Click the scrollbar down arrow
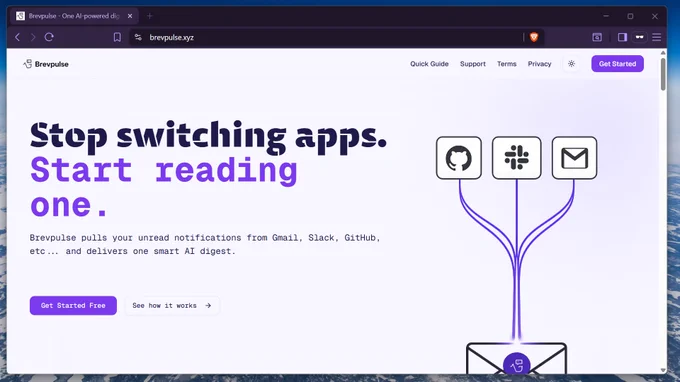Image resolution: width=680 pixels, height=382 pixels. (x=663, y=370)
